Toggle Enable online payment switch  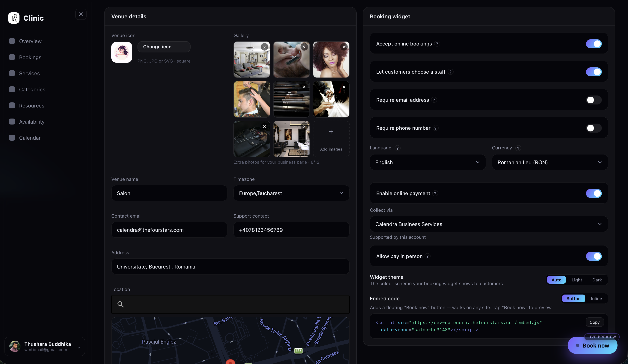(594, 193)
